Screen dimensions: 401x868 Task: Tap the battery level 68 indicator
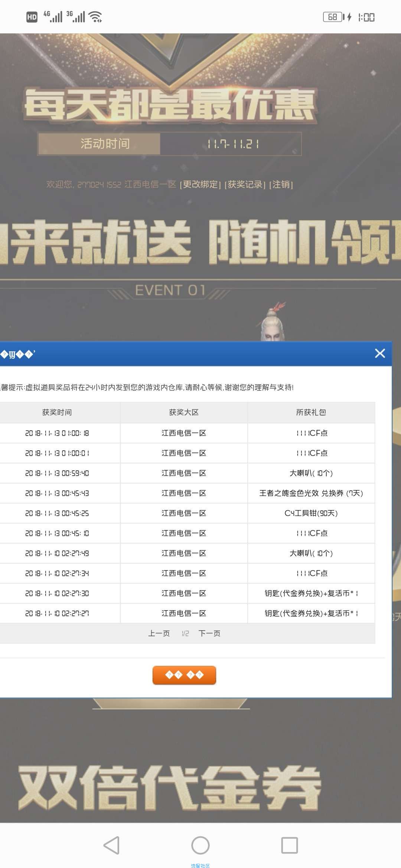(333, 17)
